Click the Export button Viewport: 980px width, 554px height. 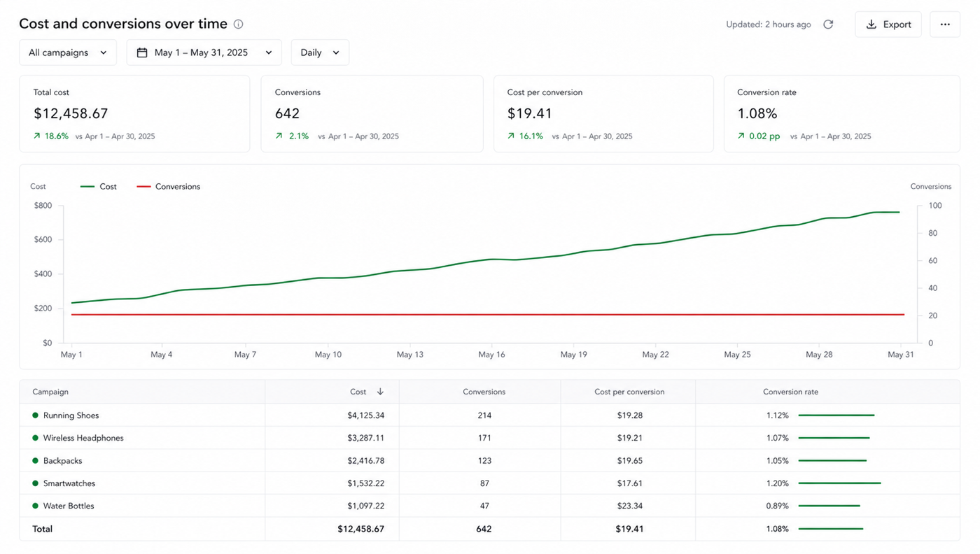(888, 24)
